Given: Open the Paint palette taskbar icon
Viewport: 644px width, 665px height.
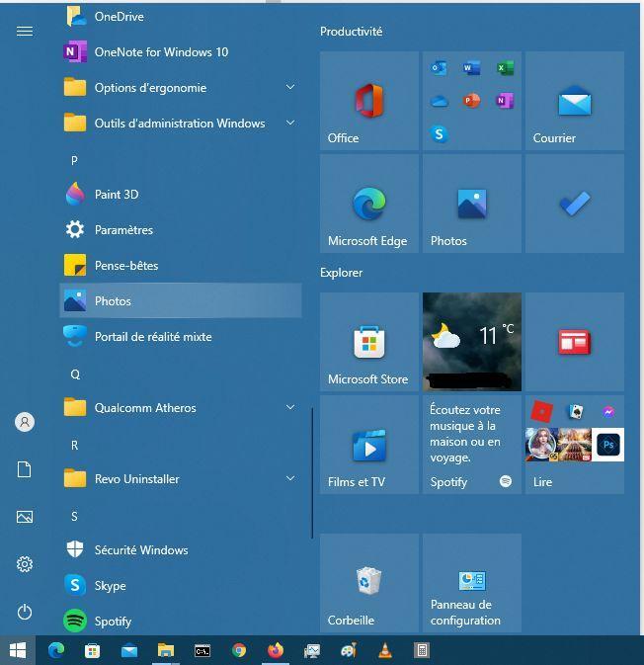Looking at the screenshot, I should click(349, 650).
